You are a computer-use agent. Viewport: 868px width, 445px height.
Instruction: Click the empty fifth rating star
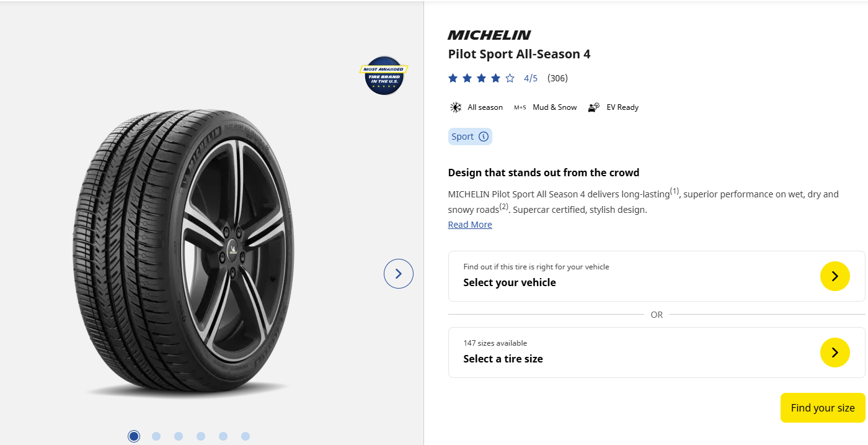510,78
